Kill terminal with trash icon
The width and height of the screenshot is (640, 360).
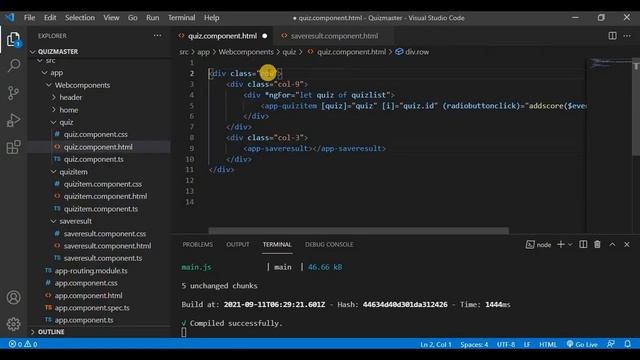tap(597, 244)
